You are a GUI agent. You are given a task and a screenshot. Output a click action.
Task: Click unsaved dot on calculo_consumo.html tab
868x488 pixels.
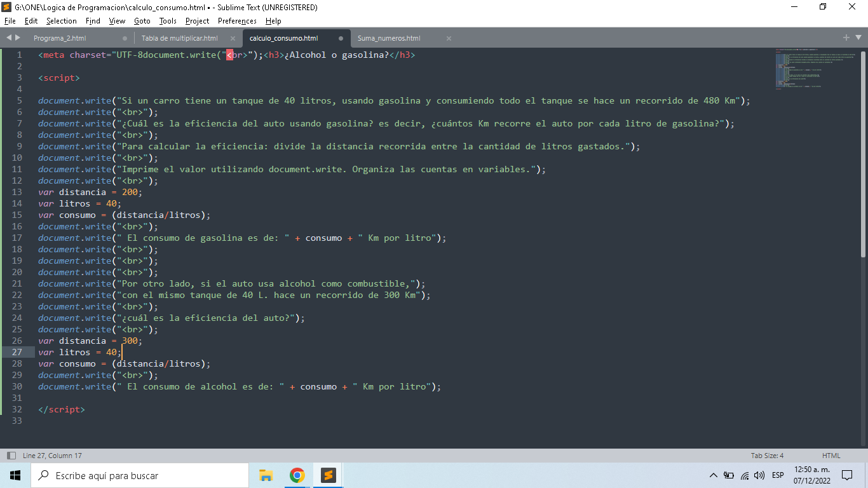click(341, 38)
